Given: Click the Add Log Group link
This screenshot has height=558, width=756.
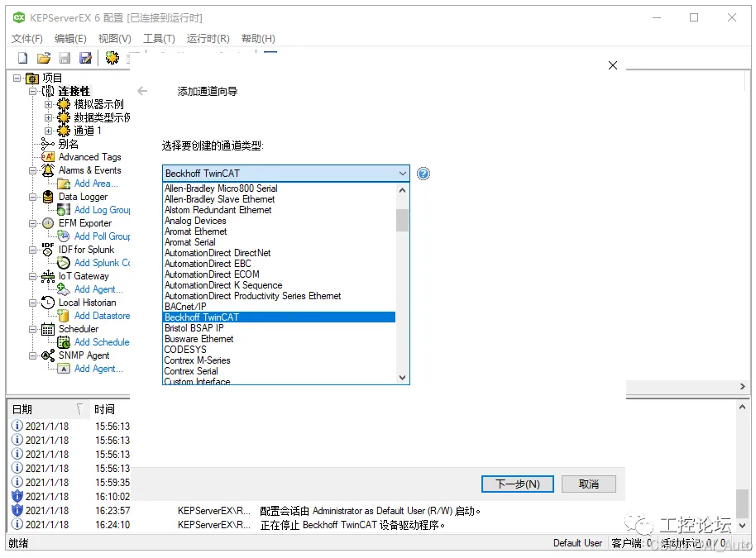Looking at the screenshot, I should coord(103,210).
